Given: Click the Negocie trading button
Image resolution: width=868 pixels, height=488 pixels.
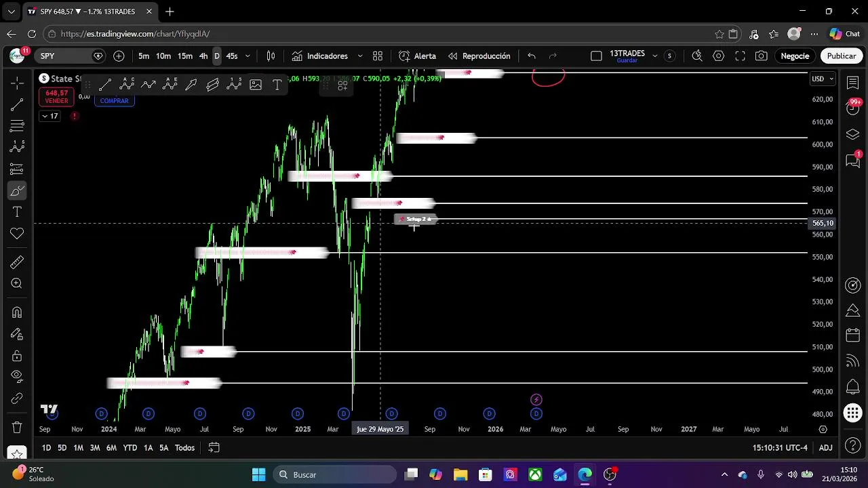Looking at the screenshot, I should [x=795, y=56].
